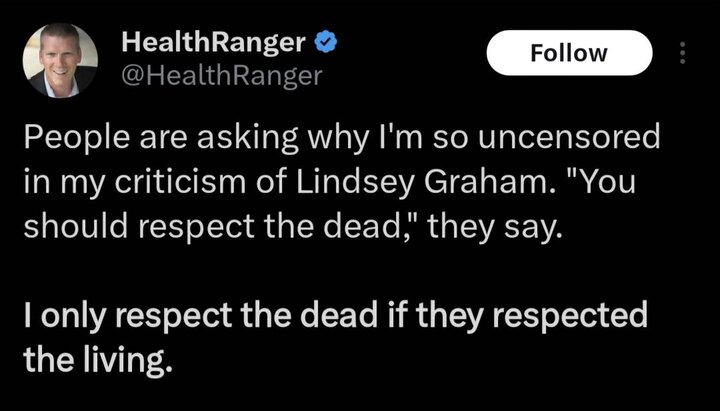Click the word 'criticism' in the tweet
720x411 pixels.
[x=180, y=181]
